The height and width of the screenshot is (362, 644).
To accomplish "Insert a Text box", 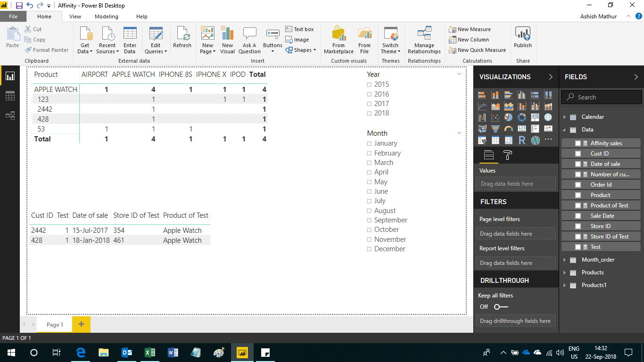I will [299, 29].
